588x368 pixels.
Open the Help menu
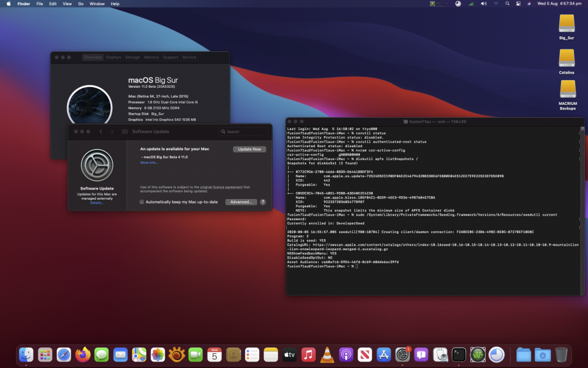click(x=115, y=4)
